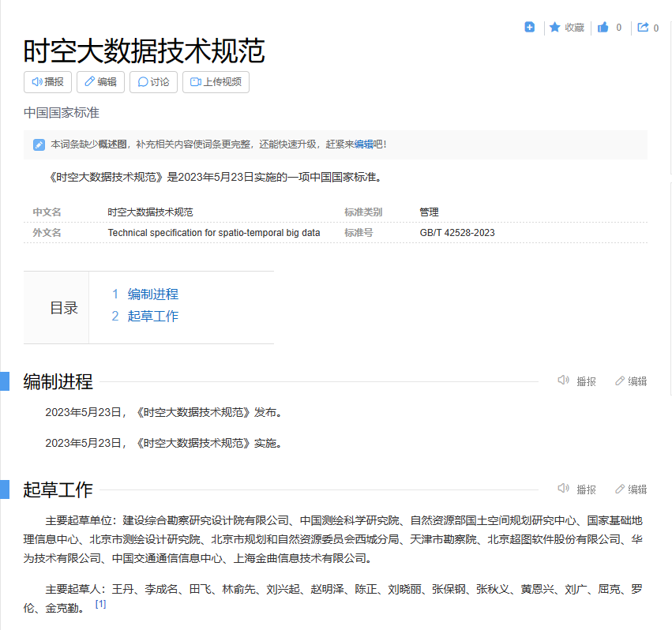The width and height of the screenshot is (672, 630).
Task: Click the blue plus icon at top right
Action: point(530,28)
